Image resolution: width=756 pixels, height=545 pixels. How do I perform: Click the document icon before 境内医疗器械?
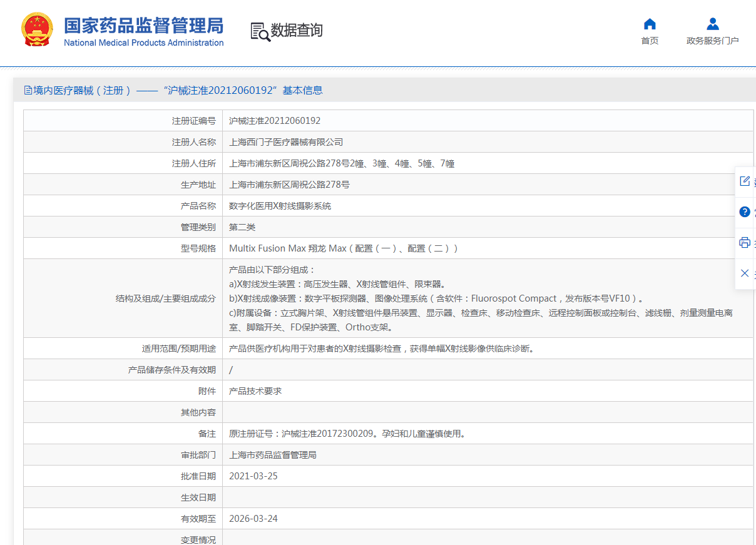click(x=28, y=90)
